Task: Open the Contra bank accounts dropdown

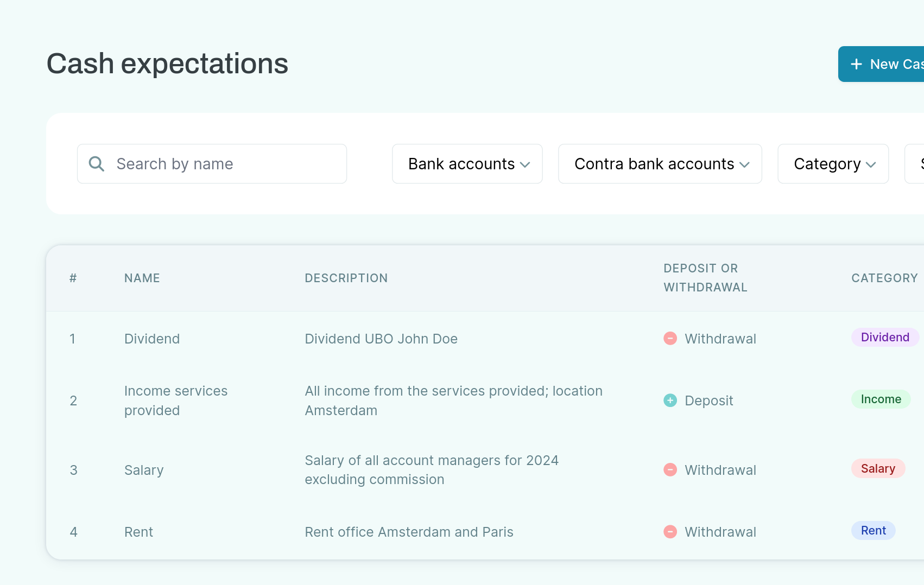Action: coord(660,164)
